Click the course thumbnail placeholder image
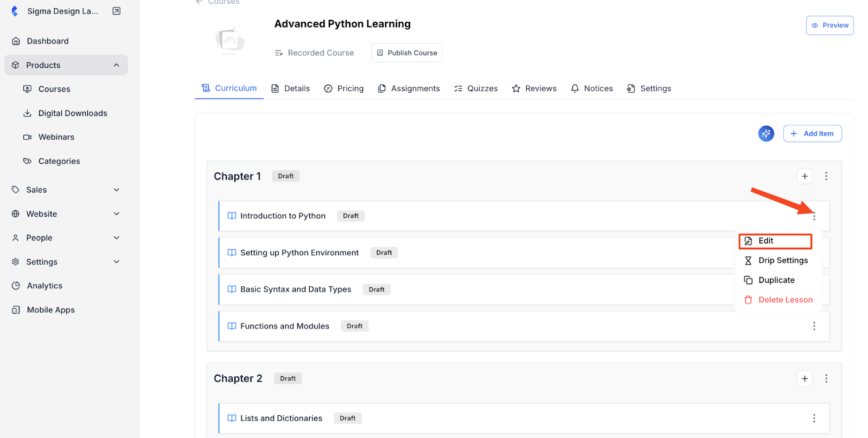Viewport: 868px width, 438px height. point(230,40)
